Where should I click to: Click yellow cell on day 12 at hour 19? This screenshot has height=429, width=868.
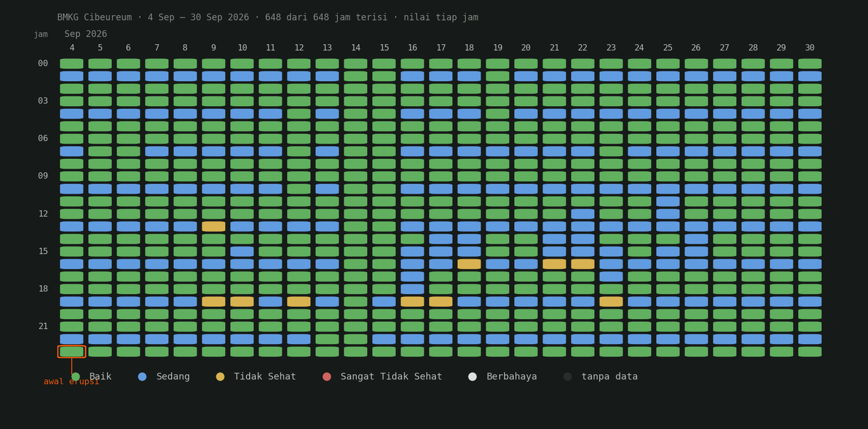299,301
